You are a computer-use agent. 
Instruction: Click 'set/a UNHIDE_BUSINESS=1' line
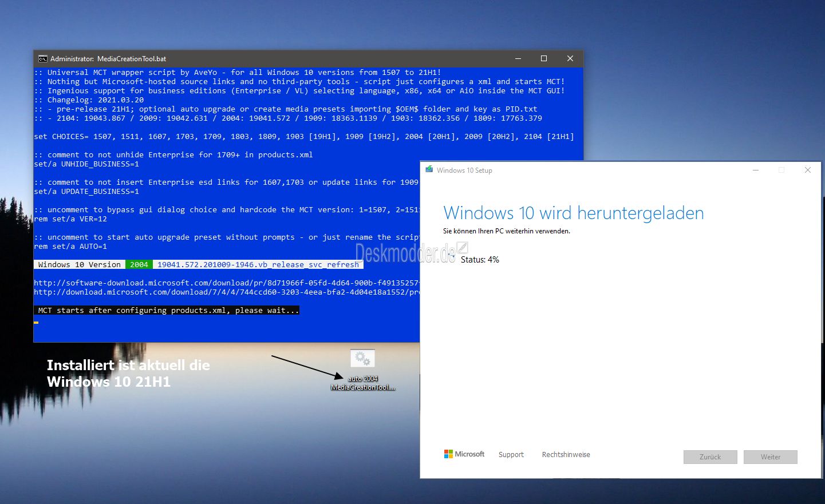86,164
